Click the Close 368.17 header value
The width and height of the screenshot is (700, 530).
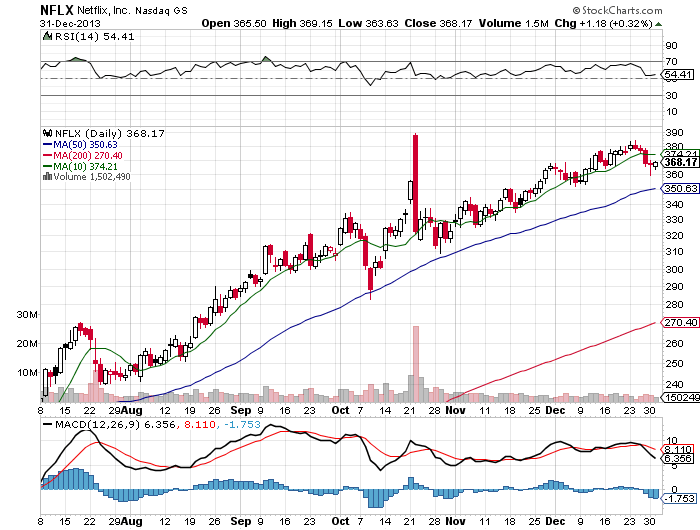coord(438,23)
